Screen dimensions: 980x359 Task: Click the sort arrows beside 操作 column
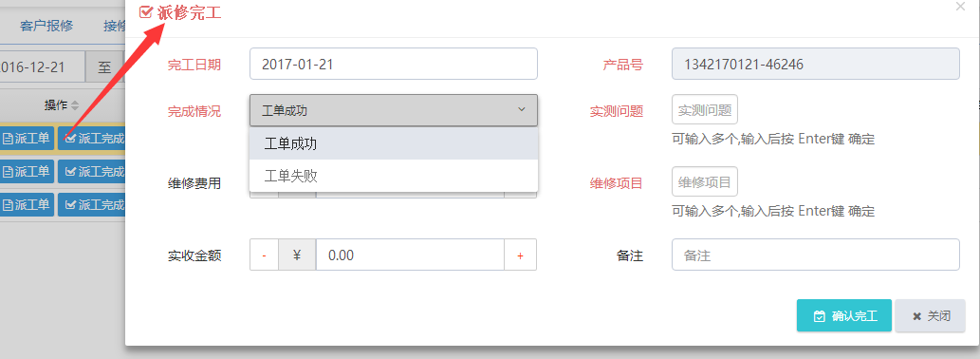point(75,105)
